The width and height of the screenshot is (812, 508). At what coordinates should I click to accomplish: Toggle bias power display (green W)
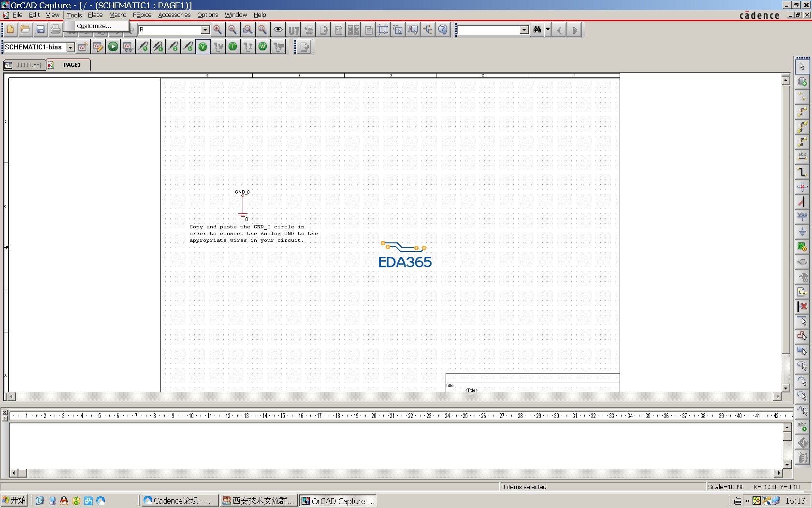click(x=263, y=47)
